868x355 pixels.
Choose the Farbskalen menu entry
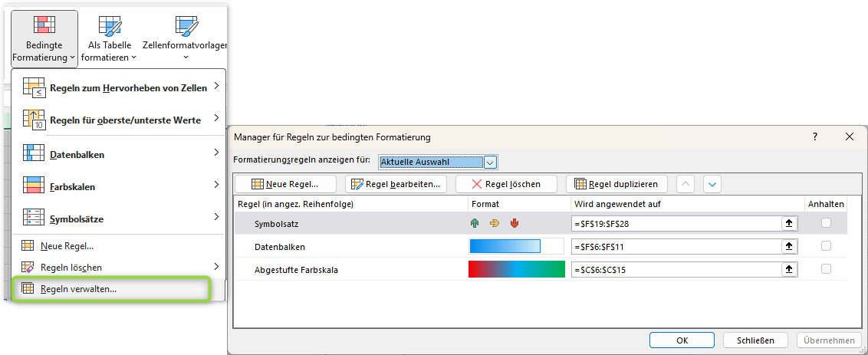(x=118, y=186)
